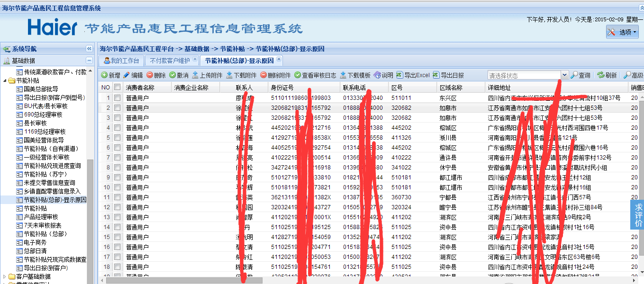Click the 刷新 refresh icon
This screenshot has width=644, height=284.
coord(601,75)
